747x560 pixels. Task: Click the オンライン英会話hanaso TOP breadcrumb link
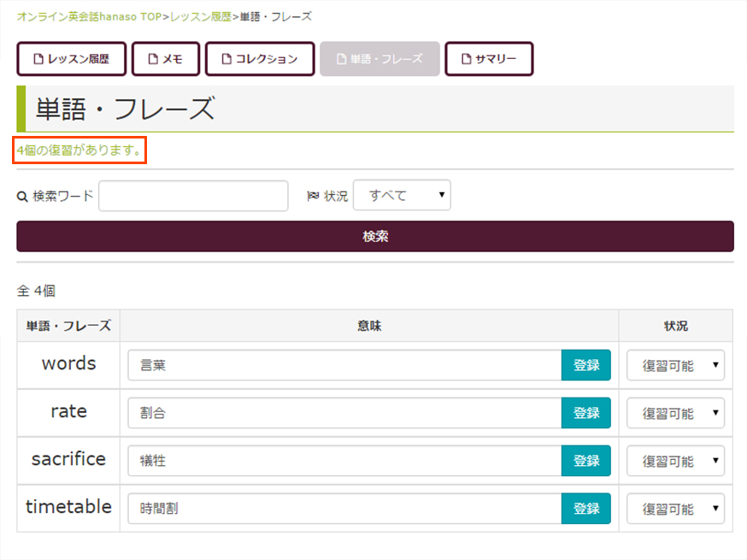point(90,17)
